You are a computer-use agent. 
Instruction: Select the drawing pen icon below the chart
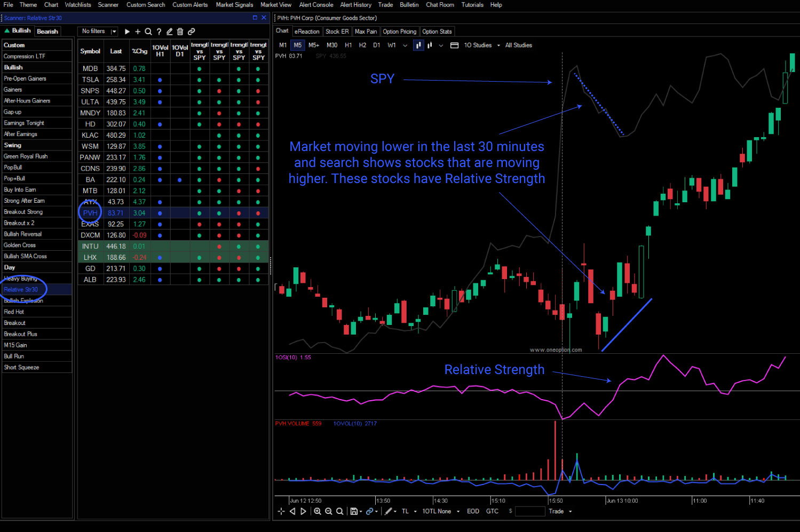[389, 511]
